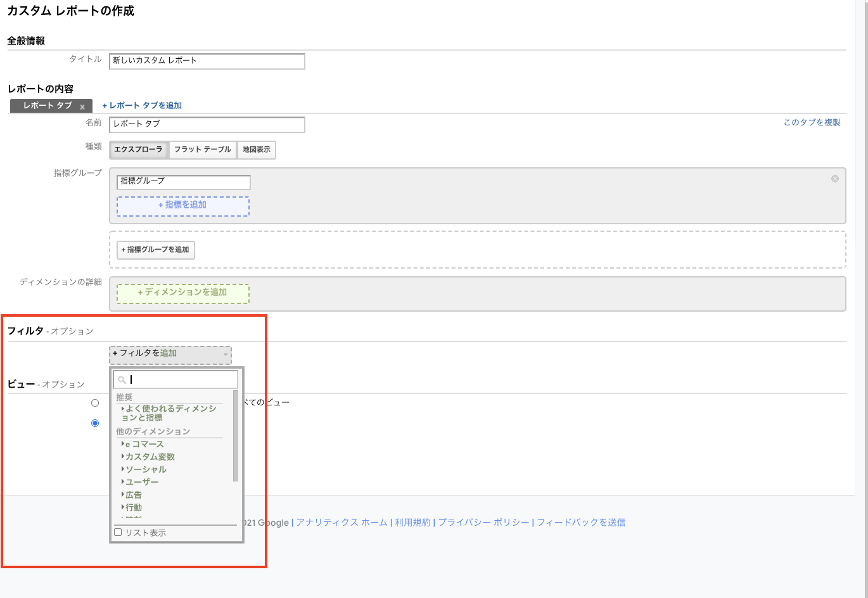Click + ディメンションを追加 button
Screen dimensions: 868x598
pos(182,293)
